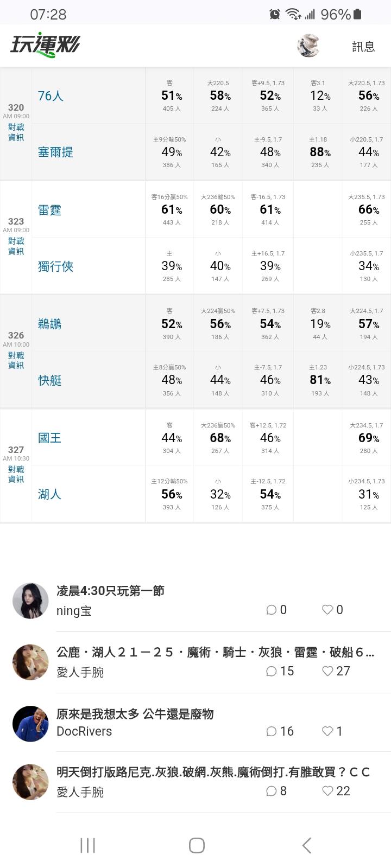Open 對戰資訊 for game 327
This screenshot has height=868, width=391.
point(16,474)
